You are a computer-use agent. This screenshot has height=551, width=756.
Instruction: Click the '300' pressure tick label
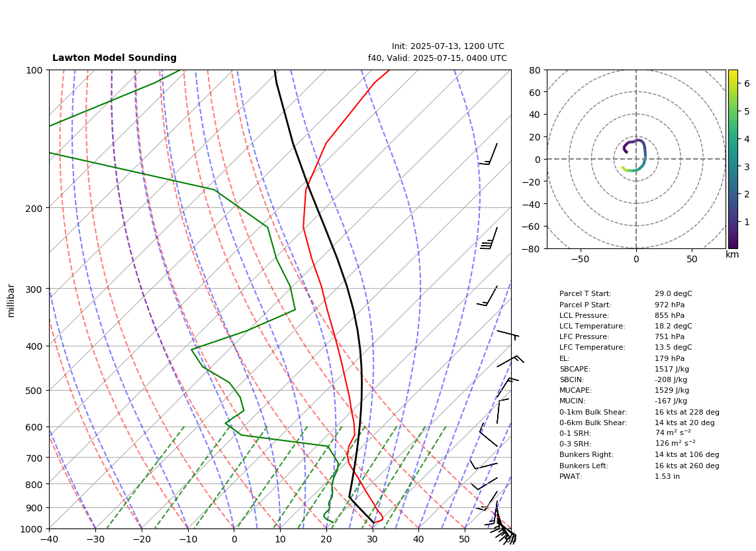pyautogui.click(x=34, y=289)
